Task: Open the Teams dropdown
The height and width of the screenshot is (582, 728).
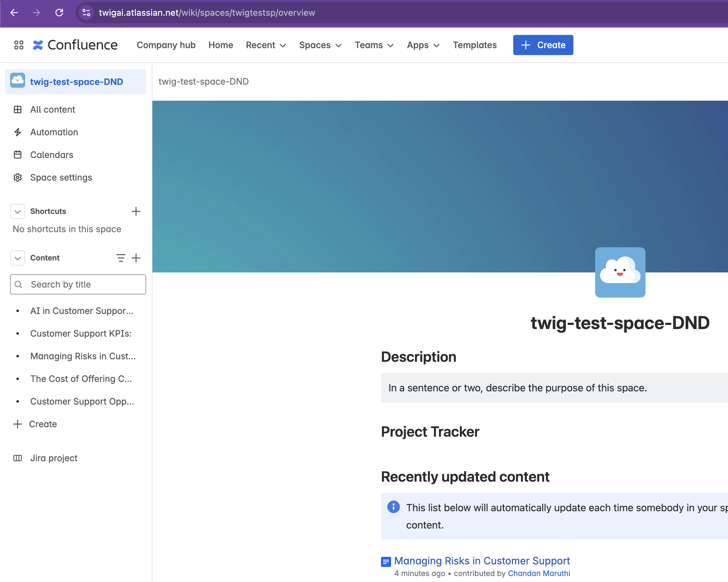Action: click(x=374, y=45)
